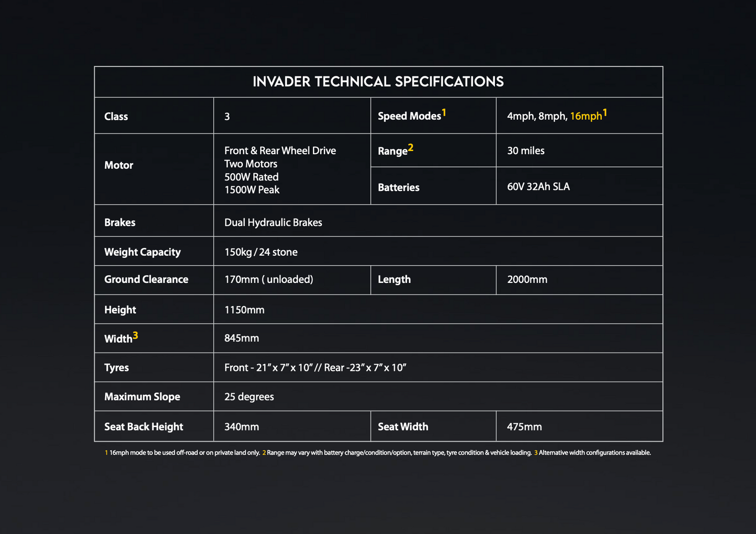This screenshot has height=534, width=756.
Task: Click the 'Brakes' label
Action: tap(120, 222)
